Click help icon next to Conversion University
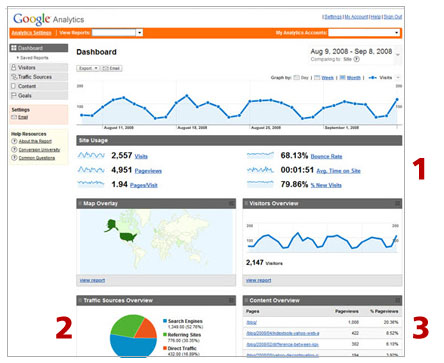 tap(14, 149)
